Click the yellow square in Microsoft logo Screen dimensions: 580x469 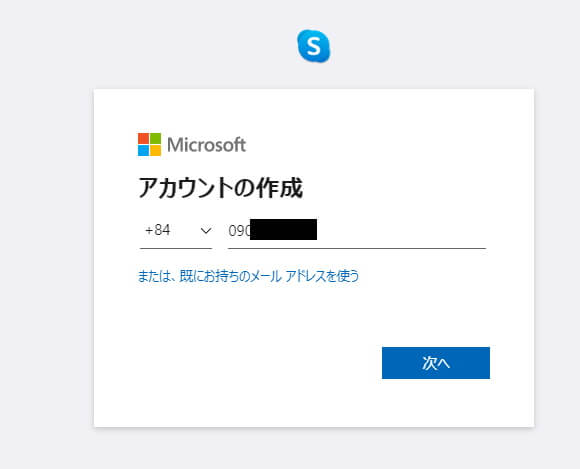tap(156, 151)
